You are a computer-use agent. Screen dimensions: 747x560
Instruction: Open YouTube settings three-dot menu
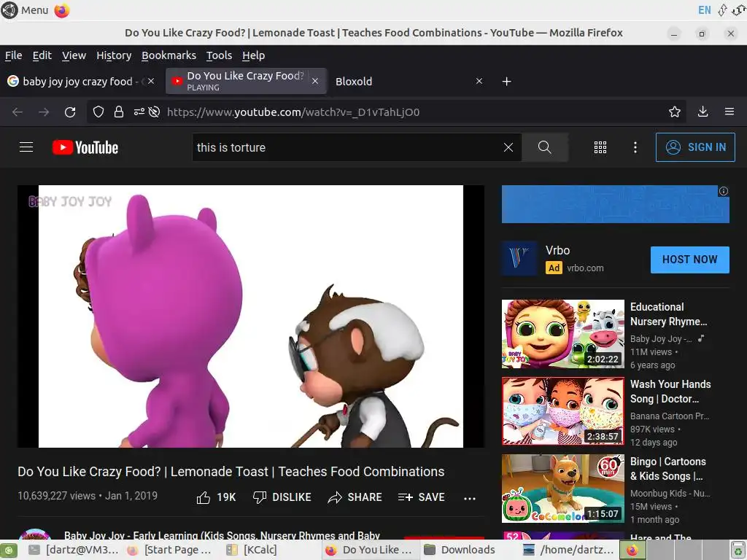(635, 147)
